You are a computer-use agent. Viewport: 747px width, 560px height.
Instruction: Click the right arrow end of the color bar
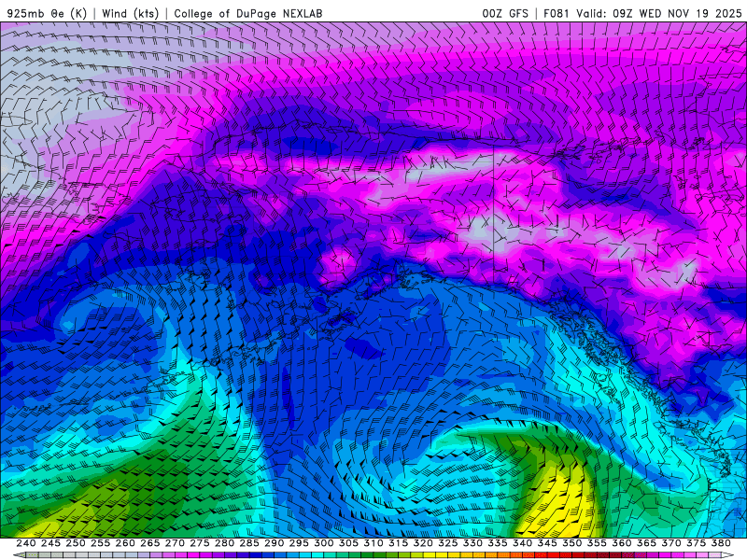pyautogui.click(x=727, y=555)
